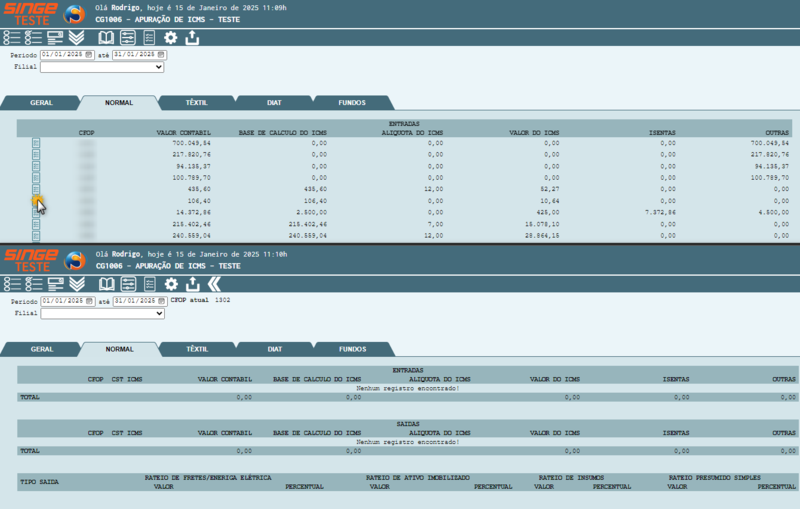800x509 pixels.
Task: Expand the Filial dropdown in lower panel
Action: click(103, 313)
